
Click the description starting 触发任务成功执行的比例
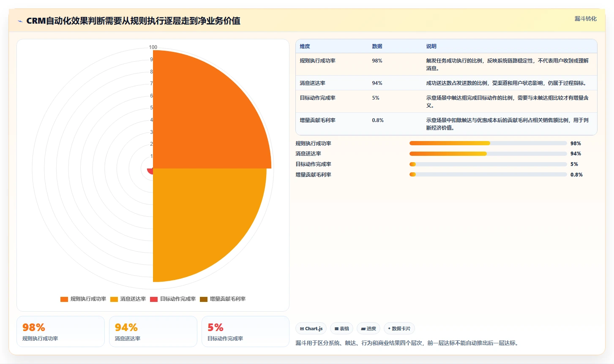click(508, 65)
